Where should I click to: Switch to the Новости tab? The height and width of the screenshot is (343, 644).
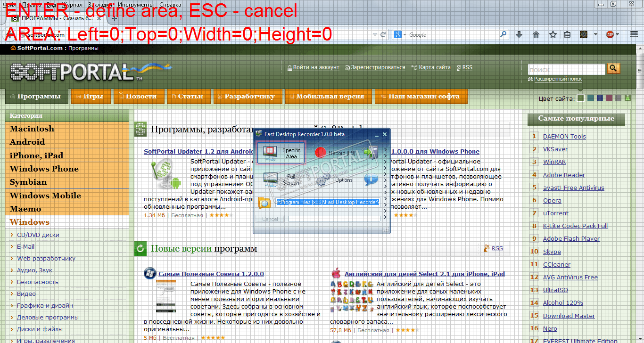[x=138, y=96]
